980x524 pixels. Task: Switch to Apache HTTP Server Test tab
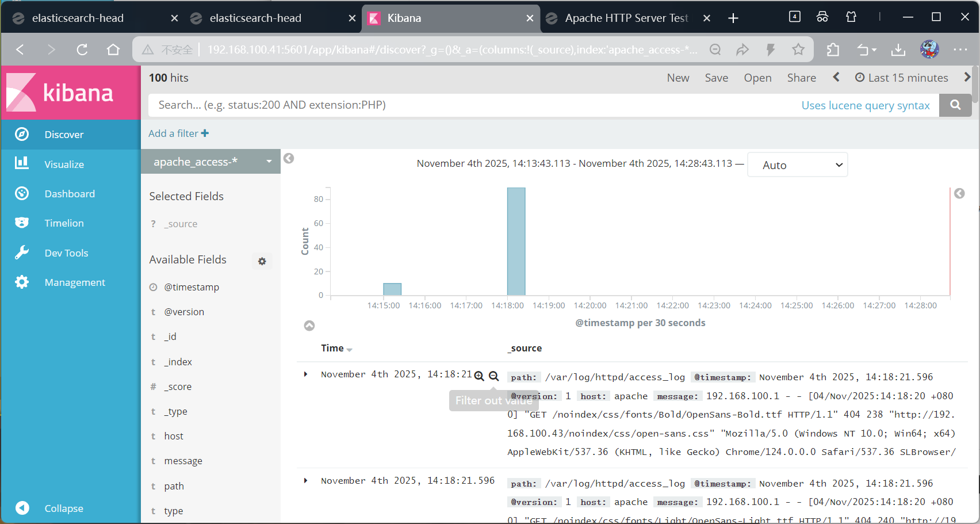(626, 18)
